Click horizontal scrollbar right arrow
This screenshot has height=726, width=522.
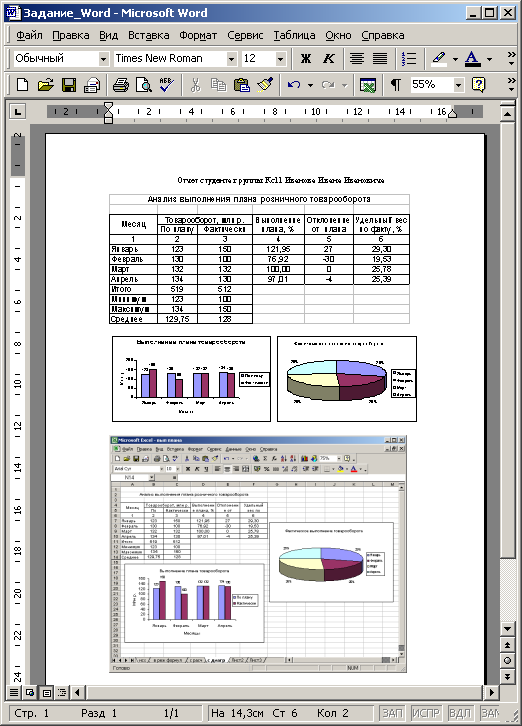[491, 693]
